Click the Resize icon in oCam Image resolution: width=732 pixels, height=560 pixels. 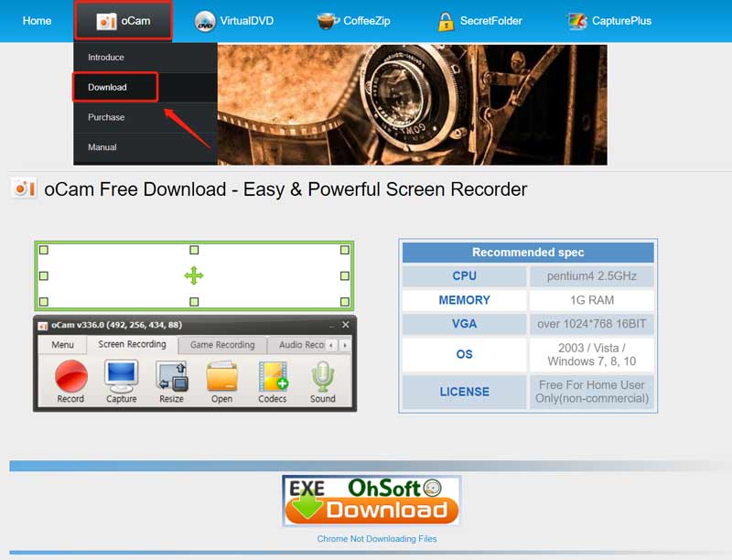click(172, 382)
